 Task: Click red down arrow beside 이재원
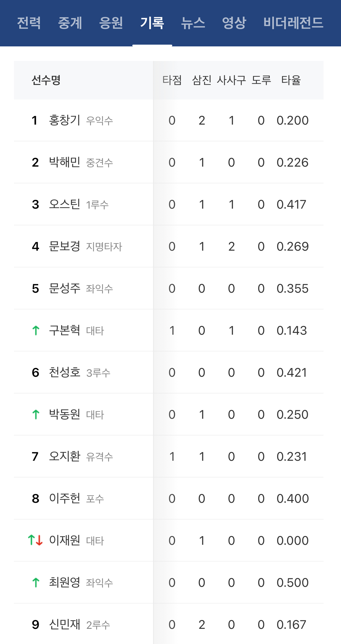point(40,540)
